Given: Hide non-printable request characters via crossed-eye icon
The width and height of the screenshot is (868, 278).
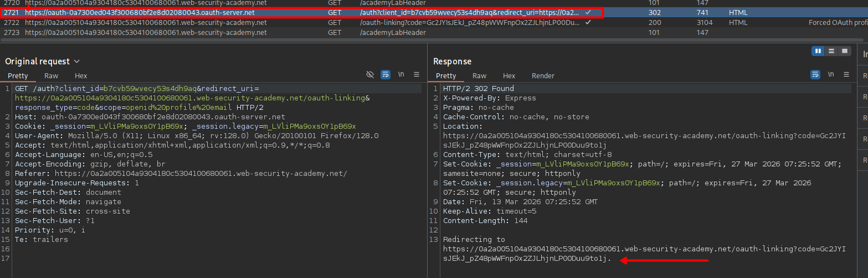Looking at the screenshot, I should point(371,74).
